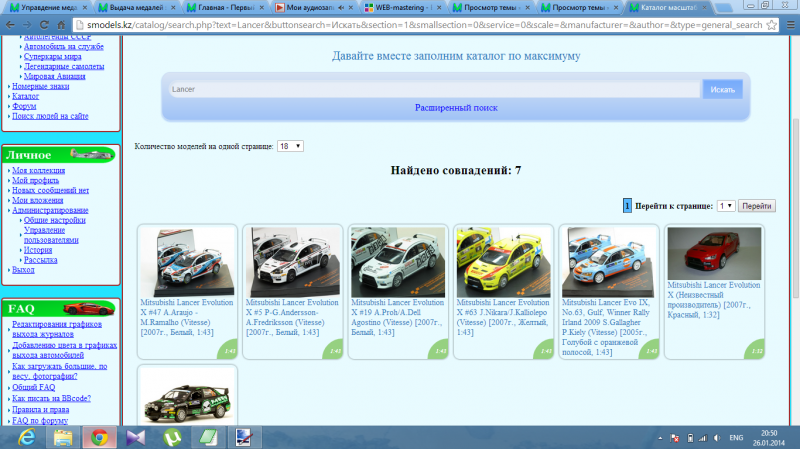Open Lancer Evolution X #19 thumbnail
The width and height of the screenshot is (800, 449).
pos(398,262)
